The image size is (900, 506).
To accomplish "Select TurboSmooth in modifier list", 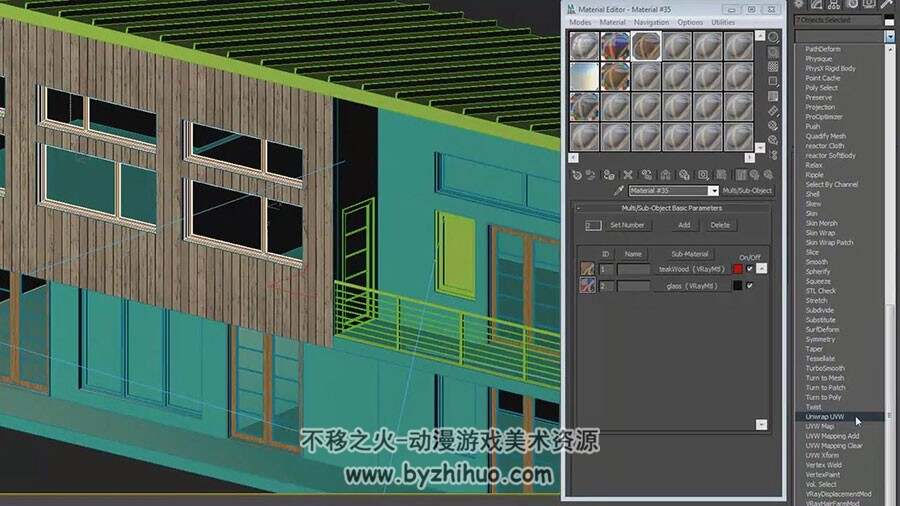I will pyautogui.click(x=825, y=368).
